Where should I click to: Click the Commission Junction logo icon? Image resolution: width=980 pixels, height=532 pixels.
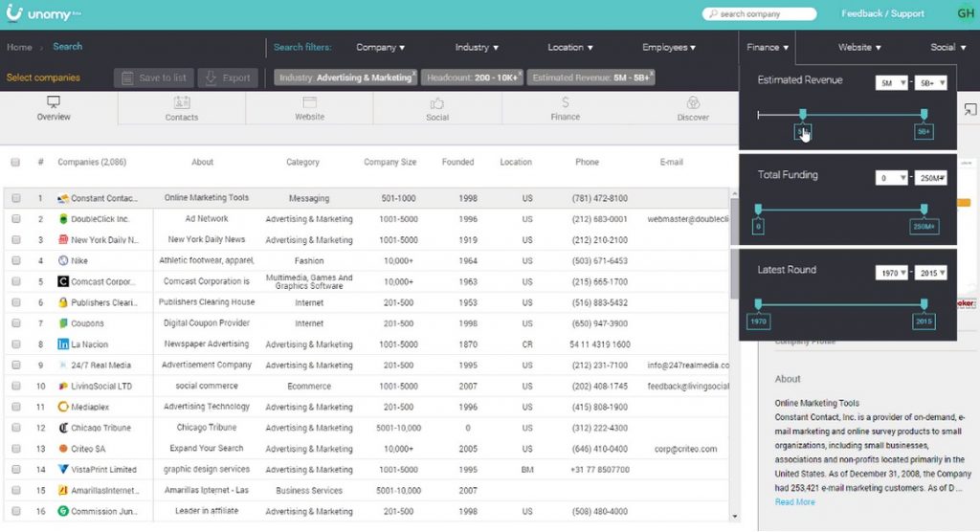tap(63, 511)
